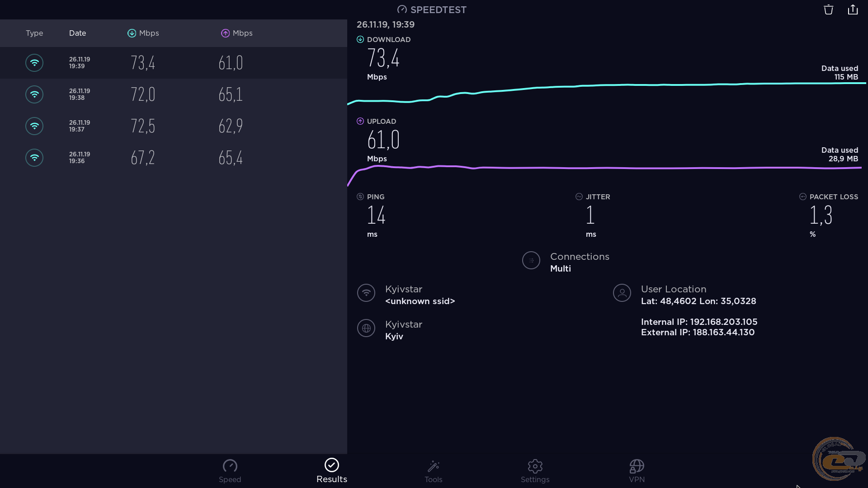Select the 19:38 result with 72,0 download

pyautogui.click(x=173, y=94)
